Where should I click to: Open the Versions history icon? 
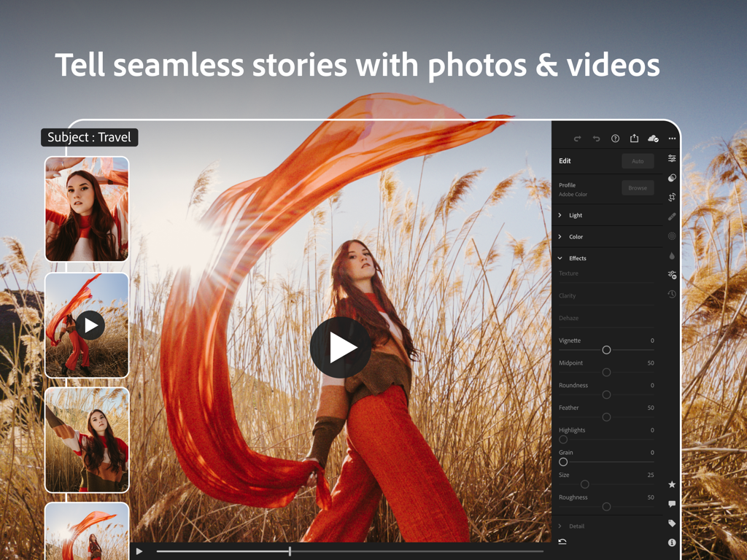(671, 295)
